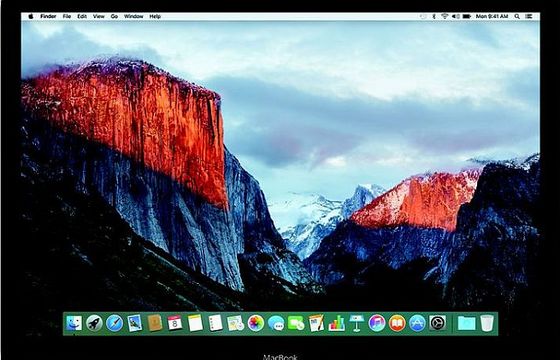Click the Bluetooth status icon
The height and width of the screenshot is (360, 560).
(434, 16)
